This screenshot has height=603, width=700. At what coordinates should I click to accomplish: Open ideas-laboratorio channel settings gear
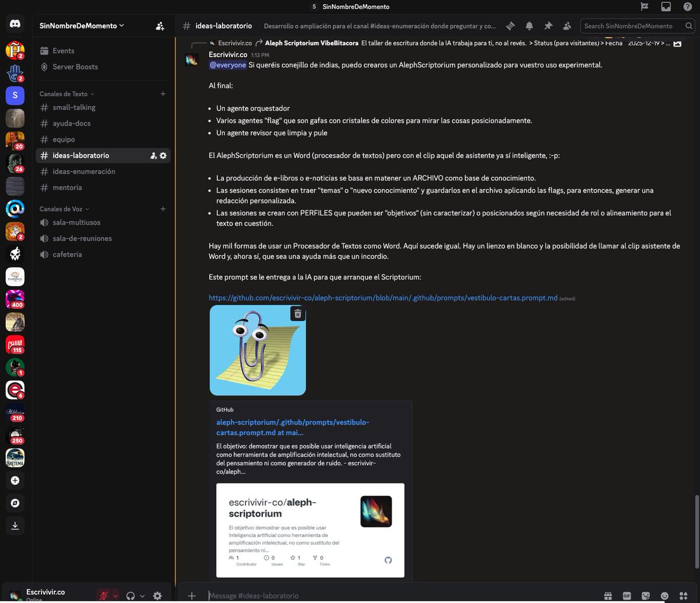pyautogui.click(x=163, y=156)
